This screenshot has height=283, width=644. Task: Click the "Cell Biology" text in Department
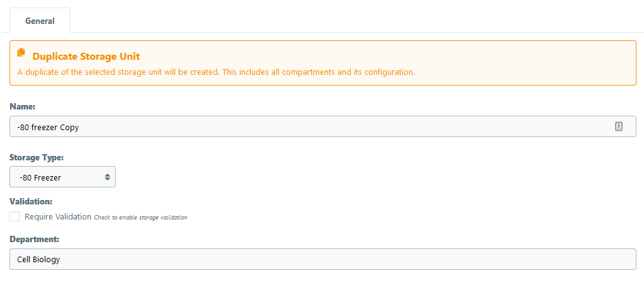pyautogui.click(x=38, y=259)
